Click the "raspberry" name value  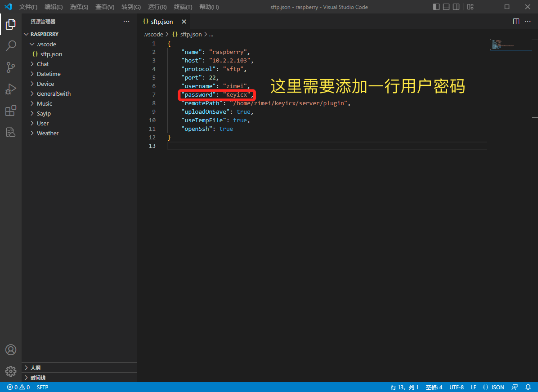point(228,52)
